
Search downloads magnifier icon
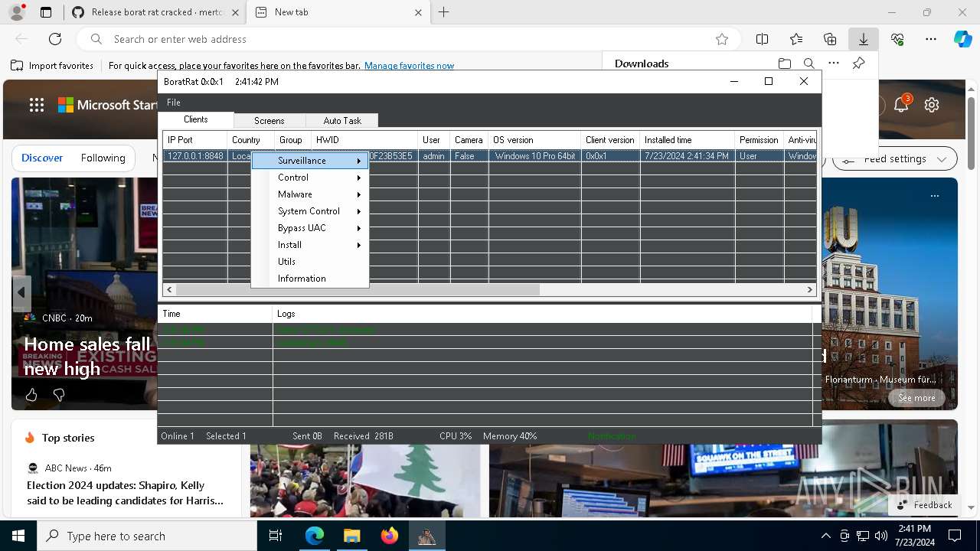click(x=809, y=64)
